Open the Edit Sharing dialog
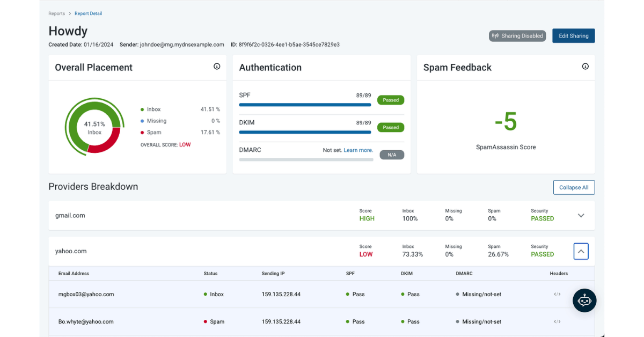644x337 pixels. 573,35
